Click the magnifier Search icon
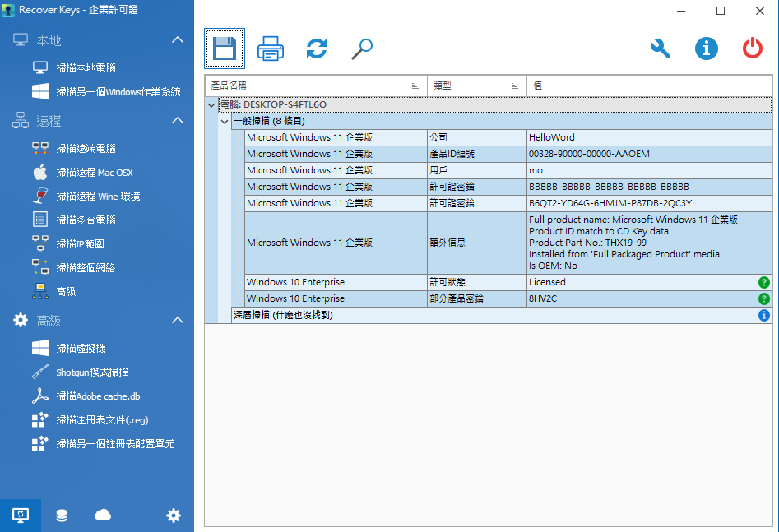 [362, 49]
